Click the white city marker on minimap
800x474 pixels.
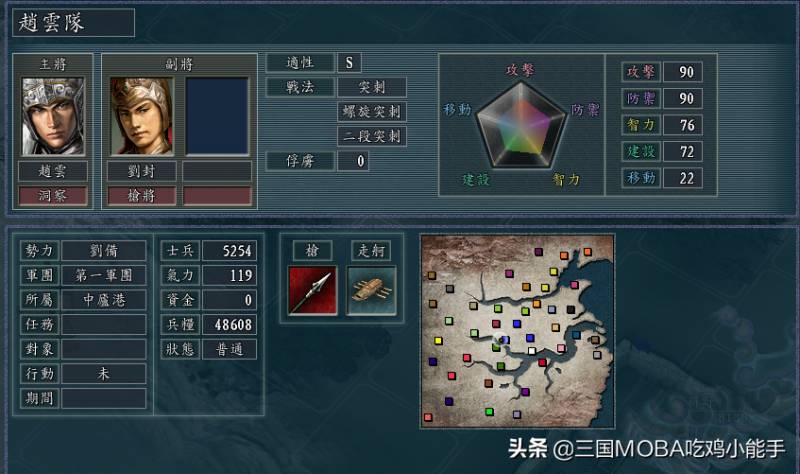pos(532,351)
